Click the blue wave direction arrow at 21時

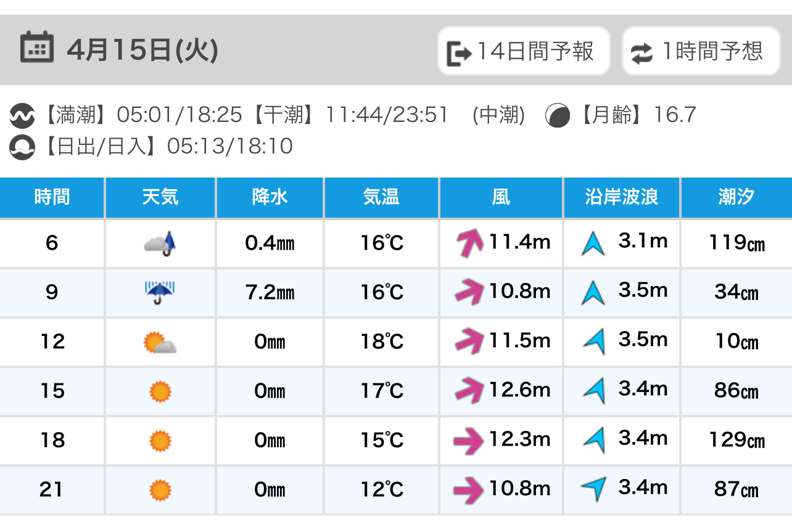pos(594,489)
